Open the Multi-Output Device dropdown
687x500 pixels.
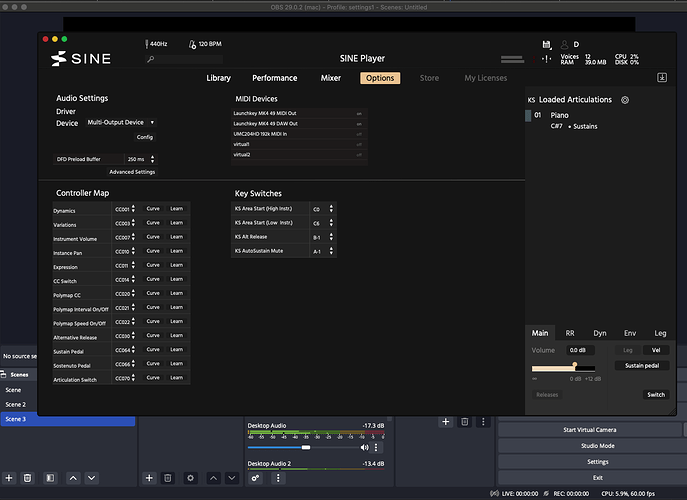pyautogui.click(x=121, y=122)
